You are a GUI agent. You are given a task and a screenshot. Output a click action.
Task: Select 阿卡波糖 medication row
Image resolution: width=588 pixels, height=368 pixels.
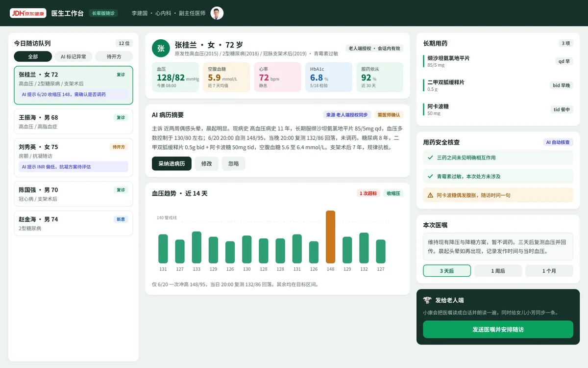(x=498, y=109)
